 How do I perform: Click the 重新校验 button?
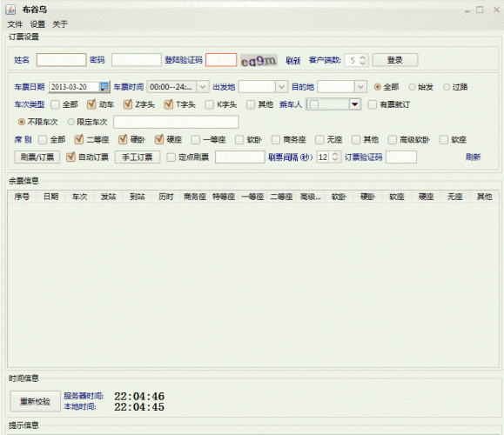click(x=36, y=401)
